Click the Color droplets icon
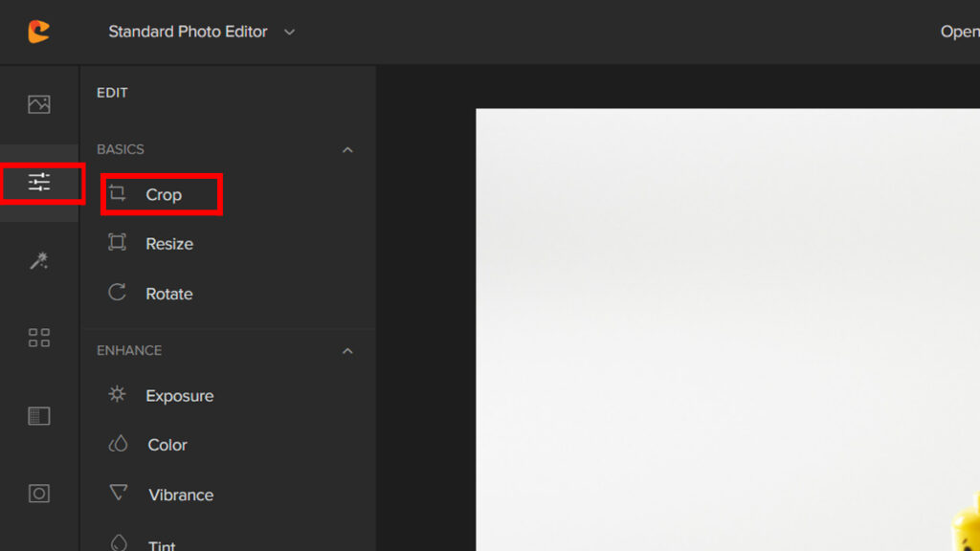 [x=119, y=444]
